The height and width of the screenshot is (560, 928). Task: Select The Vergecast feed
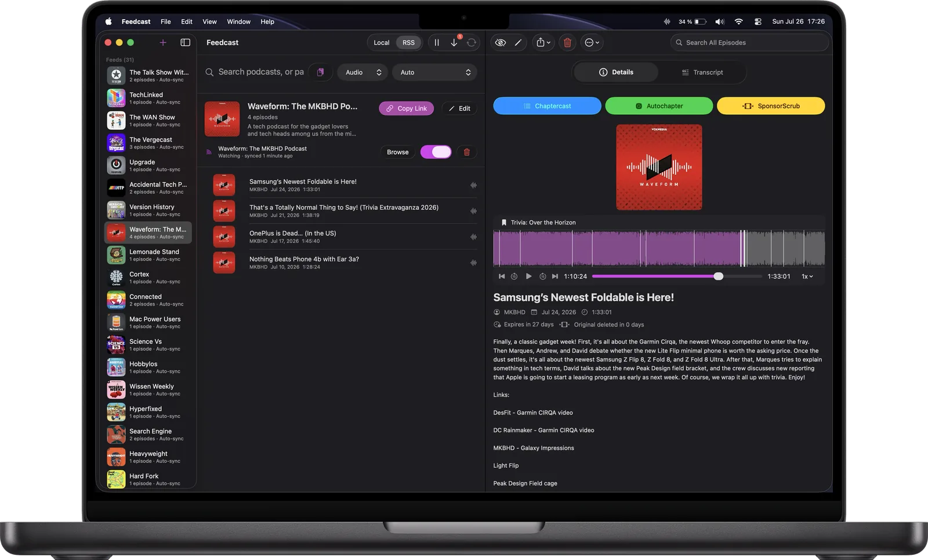coord(148,143)
